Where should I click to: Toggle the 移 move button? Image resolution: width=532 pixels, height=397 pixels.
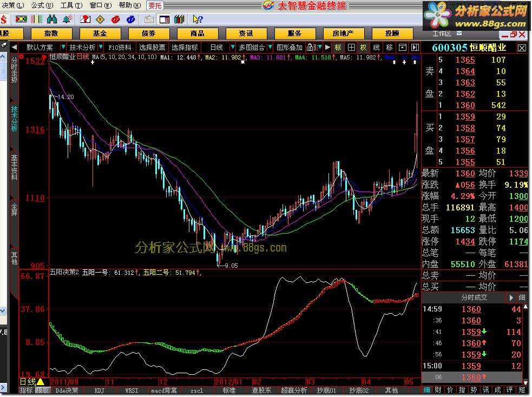point(389,47)
